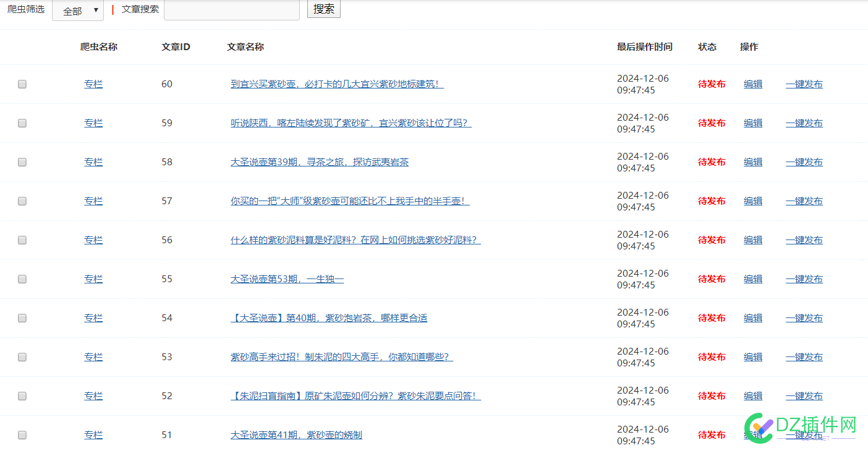Publish article ID 57 with 一键发布
Image resolution: width=868 pixels, height=453 pixels.
pos(804,201)
